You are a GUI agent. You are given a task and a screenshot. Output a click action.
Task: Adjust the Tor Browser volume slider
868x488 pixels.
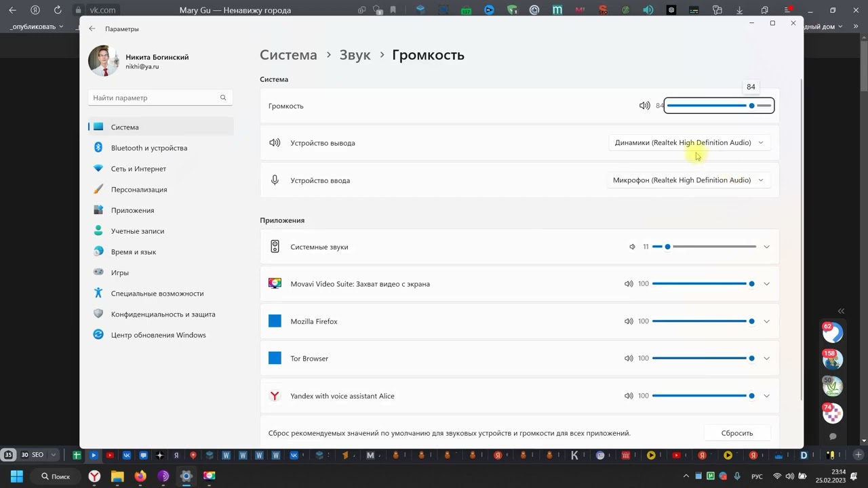tap(704, 359)
